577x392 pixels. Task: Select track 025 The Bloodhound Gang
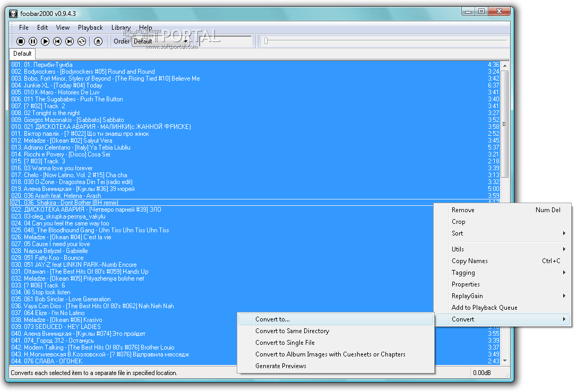[x=222, y=230]
